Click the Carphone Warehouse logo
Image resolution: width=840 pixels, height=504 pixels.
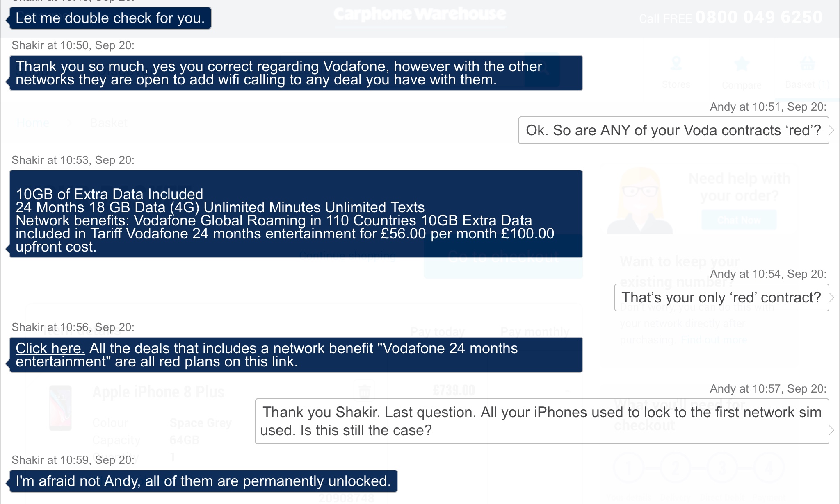pyautogui.click(x=420, y=14)
